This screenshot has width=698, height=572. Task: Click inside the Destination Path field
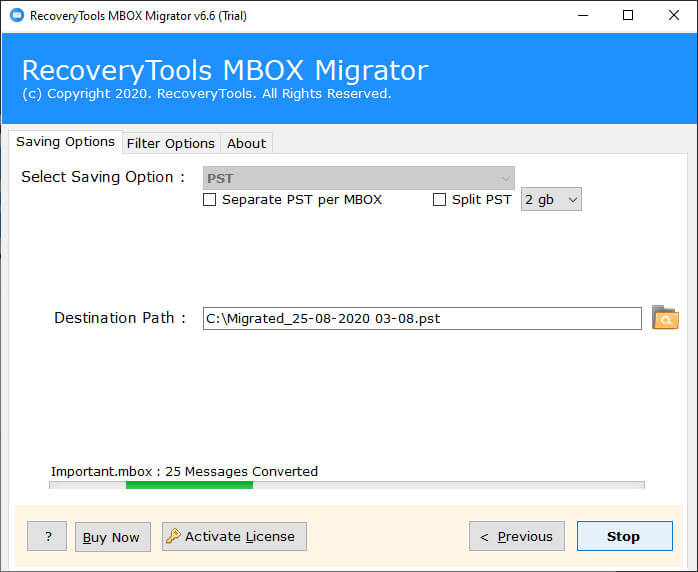(422, 318)
